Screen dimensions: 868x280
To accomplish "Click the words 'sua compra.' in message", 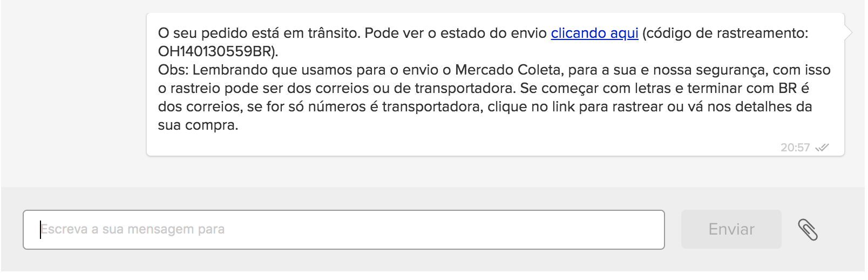I will click(x=198, y=125).
